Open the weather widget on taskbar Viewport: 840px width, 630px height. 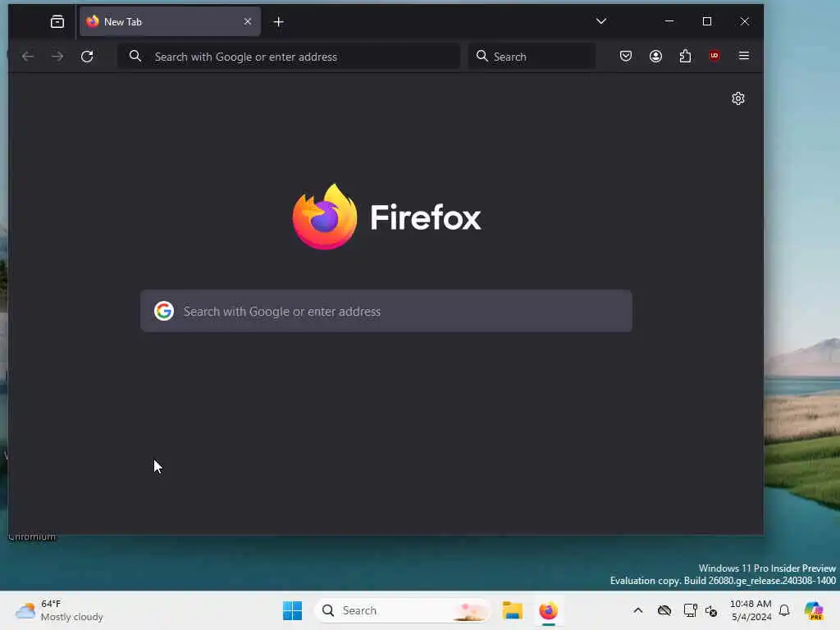(59, 610)
